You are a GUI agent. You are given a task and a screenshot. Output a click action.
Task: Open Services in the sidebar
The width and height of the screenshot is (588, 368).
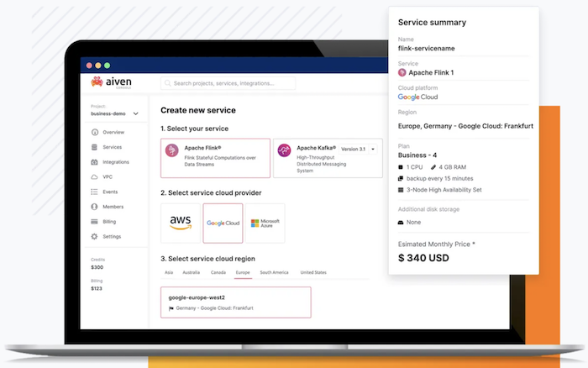[x=112, y=147]
